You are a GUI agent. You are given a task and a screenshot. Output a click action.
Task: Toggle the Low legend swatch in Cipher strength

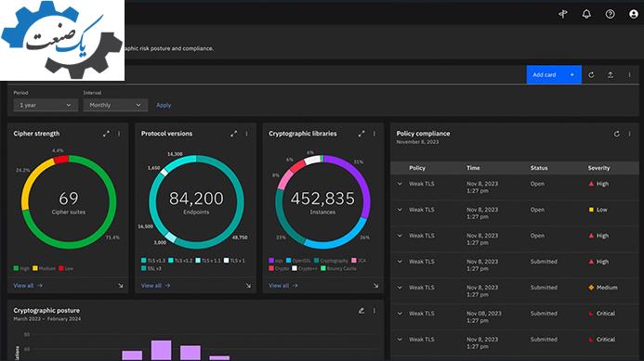tap(61, 268)
